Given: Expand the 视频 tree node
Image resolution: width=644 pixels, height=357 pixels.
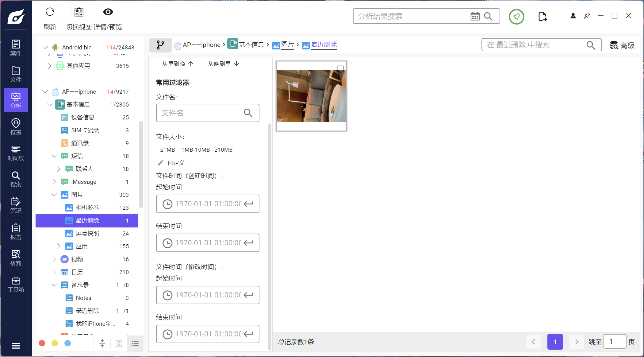Looking at the screenshot, I should click(x=54, y=259).
